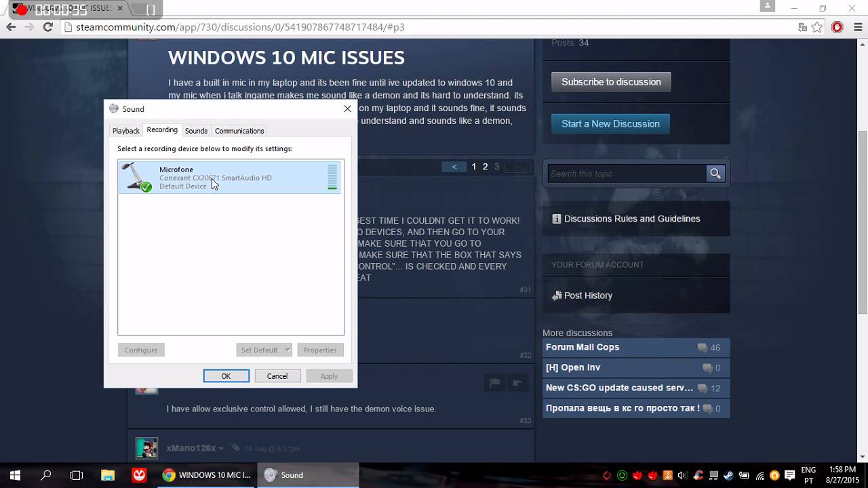
Task: Go to previous page with the < arrow
Action: [454, 167]
